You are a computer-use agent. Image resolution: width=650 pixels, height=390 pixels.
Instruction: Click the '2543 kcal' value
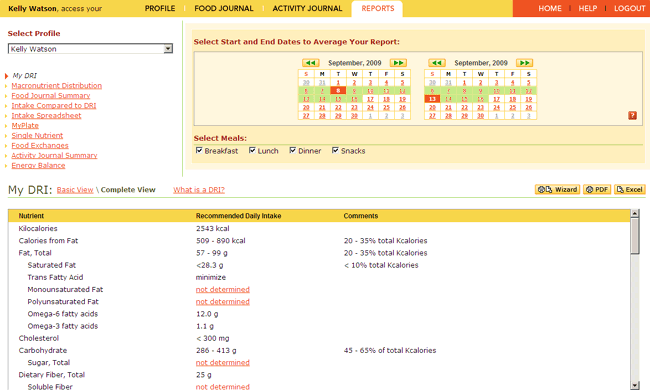click(213, 228)
